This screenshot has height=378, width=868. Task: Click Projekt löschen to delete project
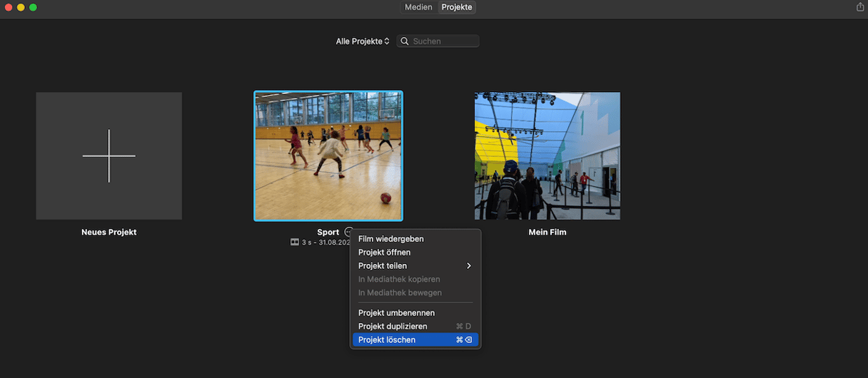[x=387, y=340]
